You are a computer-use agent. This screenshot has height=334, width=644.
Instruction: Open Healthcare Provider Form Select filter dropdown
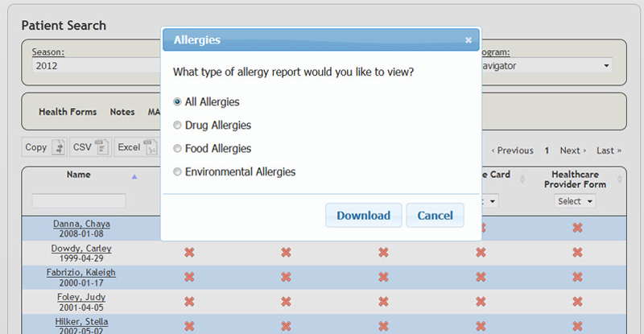576,201
